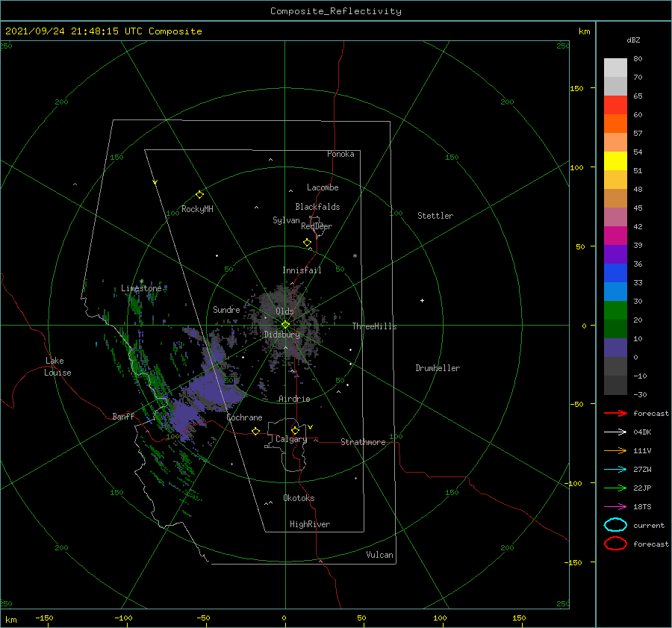Click the orange 111V arrow icon
Screen dimensions: 672x628
tap(615, 450)
